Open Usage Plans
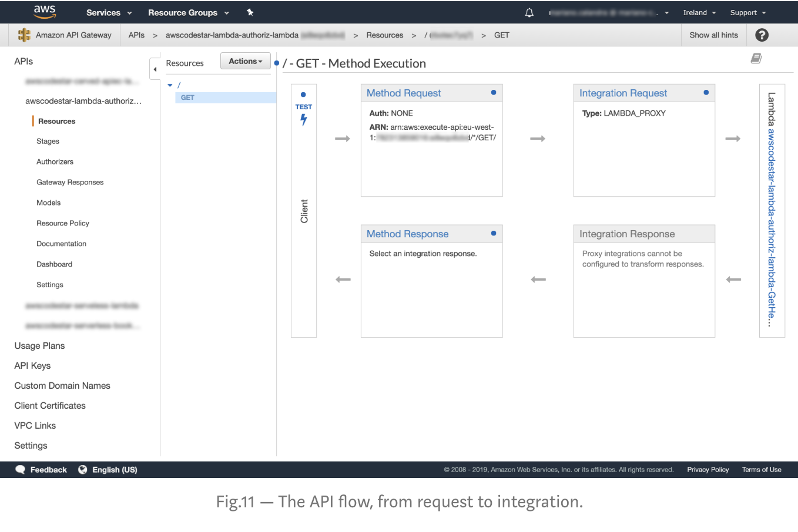Image resolution: width=798 pixels, height=532 pixels. pos(39,346)
